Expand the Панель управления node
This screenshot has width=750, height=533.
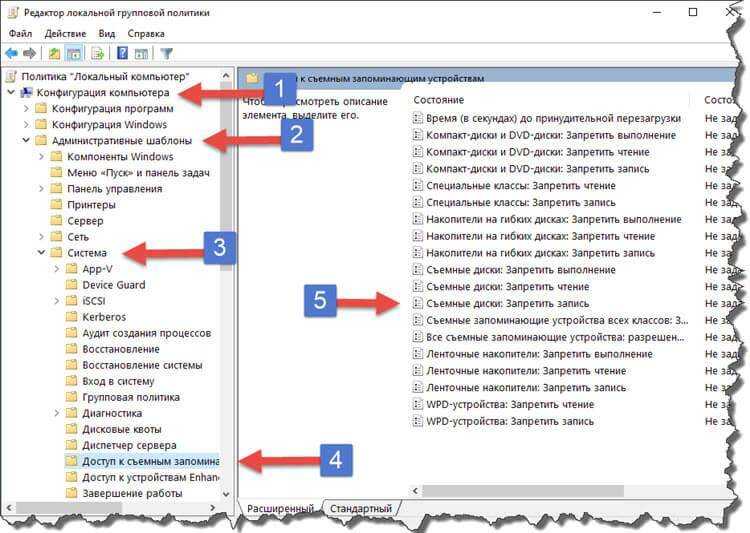coord(42,189)
